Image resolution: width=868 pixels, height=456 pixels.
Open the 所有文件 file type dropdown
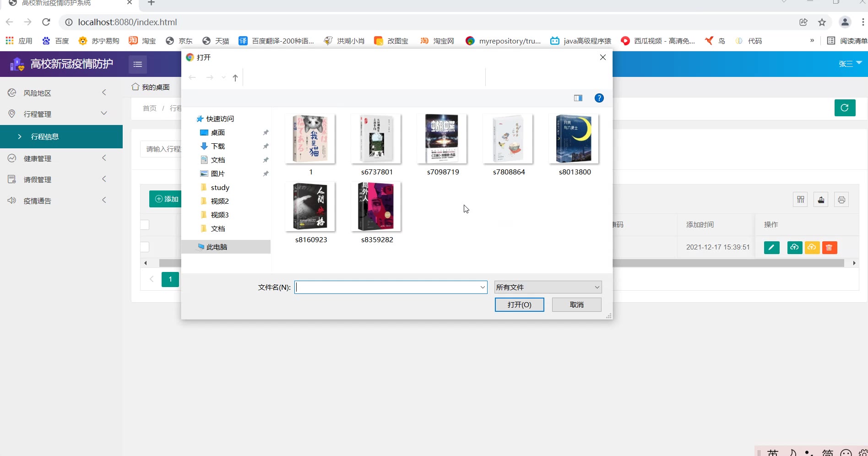[548, 288]
